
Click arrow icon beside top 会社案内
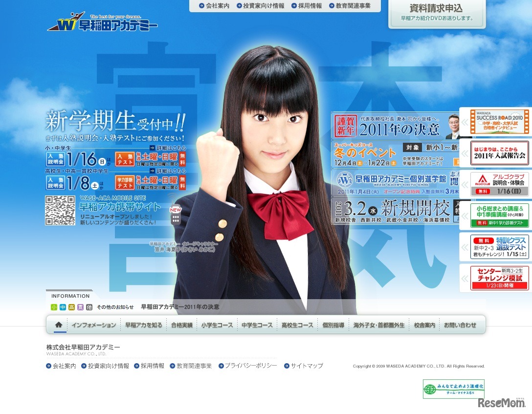[x=201, y=6]
